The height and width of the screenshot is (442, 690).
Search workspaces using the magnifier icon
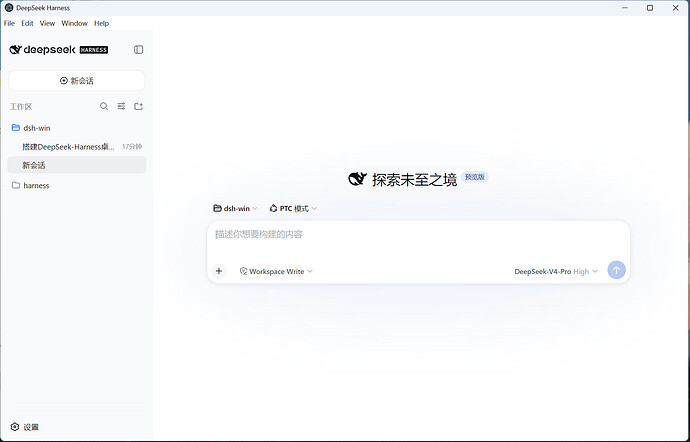pyautogui.click(x=104, y=106)
